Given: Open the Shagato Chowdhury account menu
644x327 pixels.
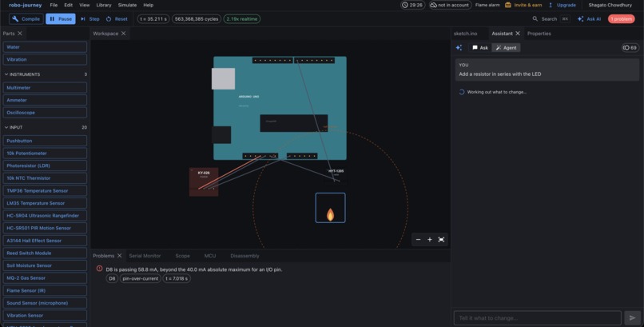Looking at the screenshot, I should pyautogui.click(x=610, y=5).
